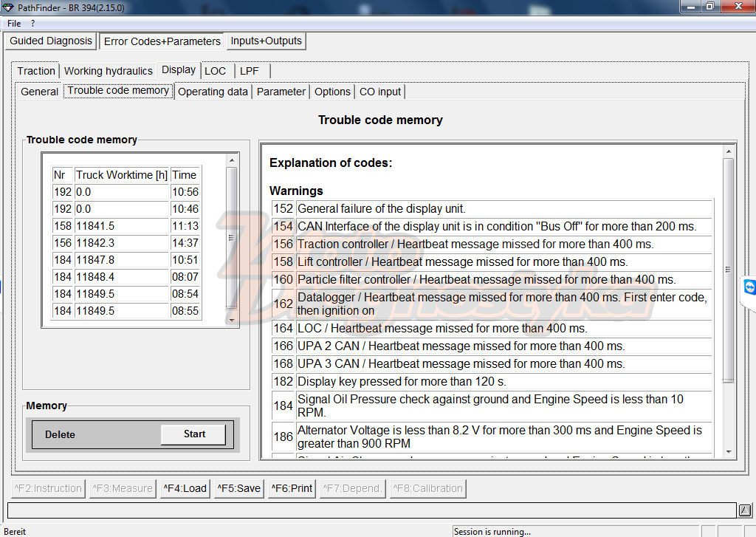Click the F4:Load button
Viewport: 756px width, 537px height.
[x=185, y=488]
